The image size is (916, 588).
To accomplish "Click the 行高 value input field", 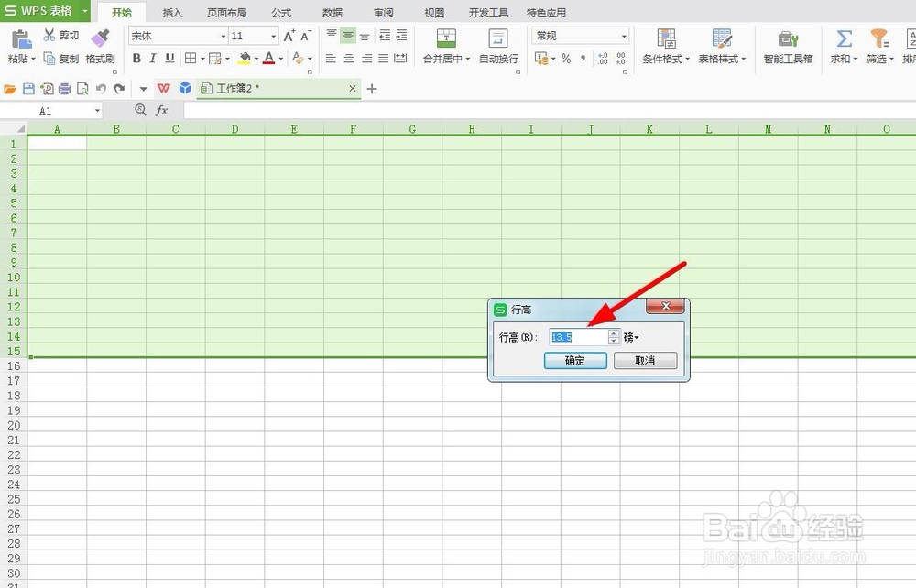I will tap(578, 337).
